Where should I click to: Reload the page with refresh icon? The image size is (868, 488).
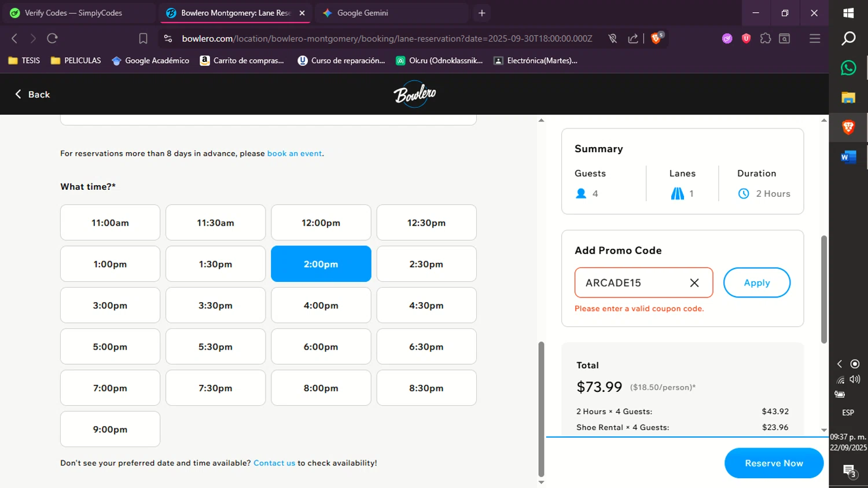pos(52,38)
